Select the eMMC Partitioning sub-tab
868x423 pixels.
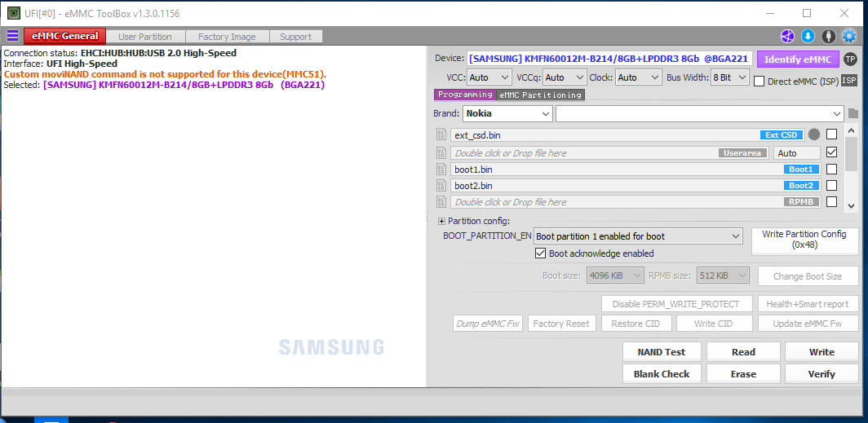[x=540, y=95]
